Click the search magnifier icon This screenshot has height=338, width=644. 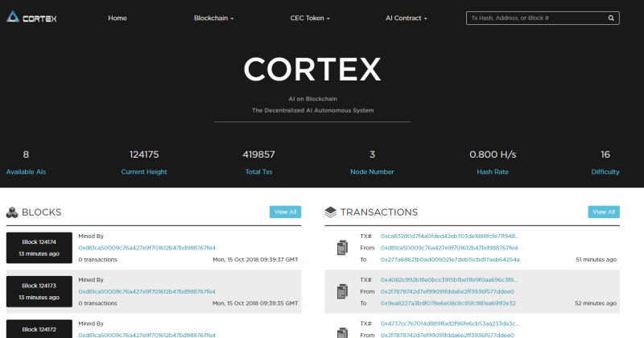(x=611, y=18)
